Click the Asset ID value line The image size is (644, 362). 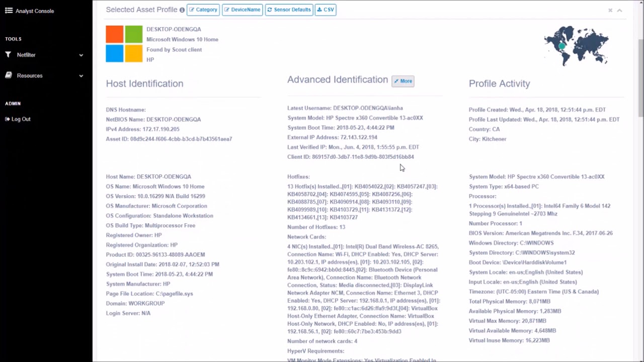[169, 139]
